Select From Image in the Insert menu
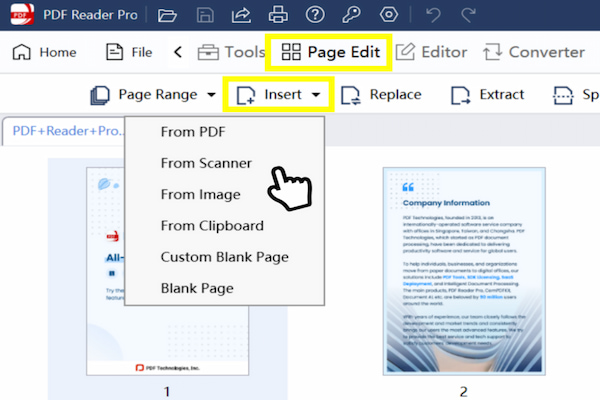The height and width of the screenshot is (400, 600). pyautogui.click(x=225, y=194)
